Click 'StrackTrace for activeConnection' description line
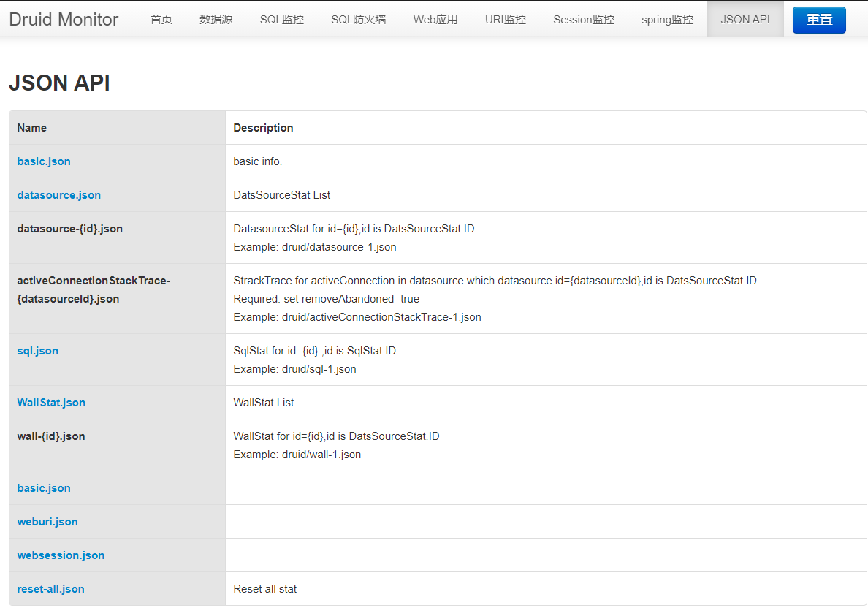Screen dimensions: 868x608 495,281
